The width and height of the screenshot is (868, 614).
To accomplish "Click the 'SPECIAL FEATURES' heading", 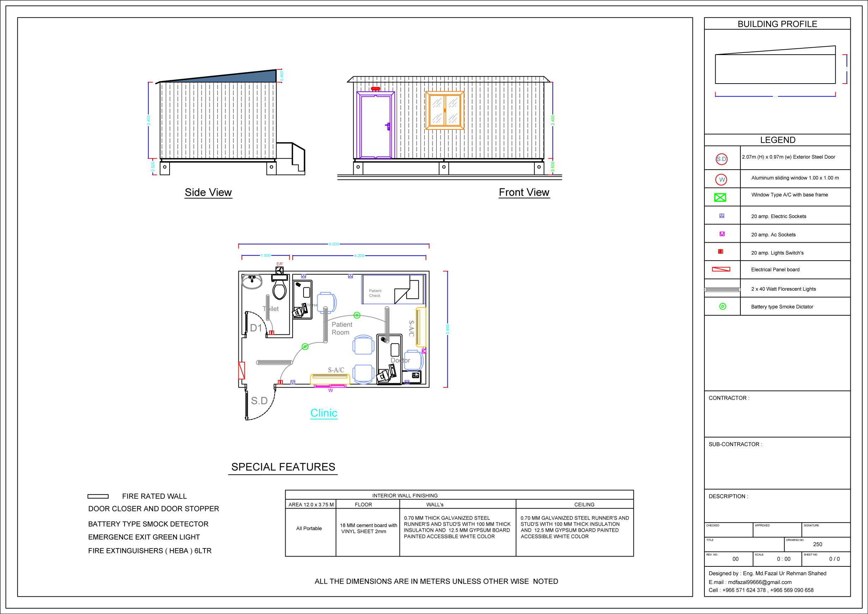I will tap(283, 467).
